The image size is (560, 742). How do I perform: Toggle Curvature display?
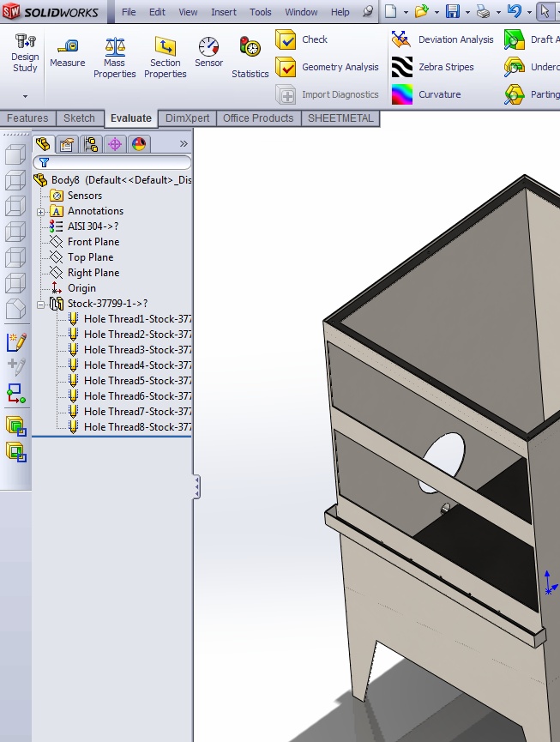pyautogui.click(x=426, y=94)
